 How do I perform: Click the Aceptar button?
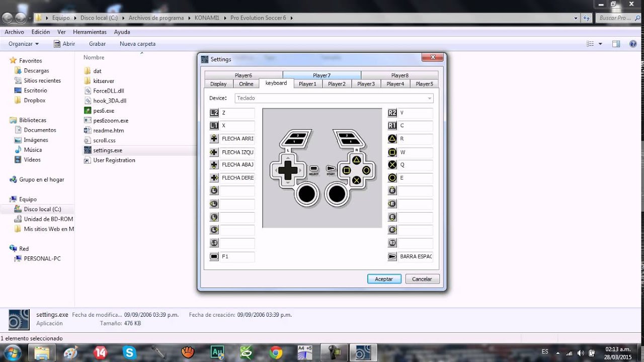click(x=384, y=279)
